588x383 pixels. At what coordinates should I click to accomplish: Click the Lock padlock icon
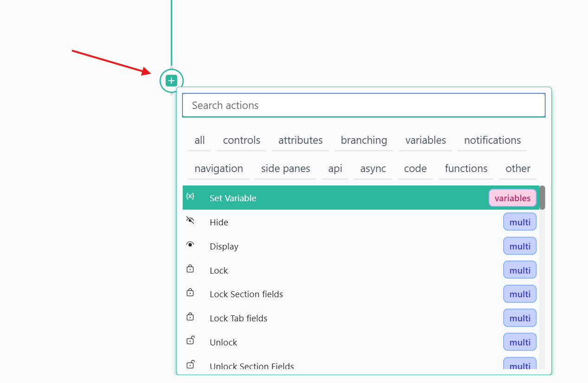tap(190, 268)
